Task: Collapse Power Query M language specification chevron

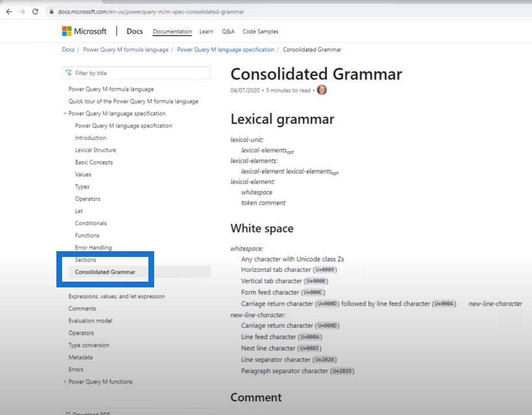Action: click(x=65, y=114)
